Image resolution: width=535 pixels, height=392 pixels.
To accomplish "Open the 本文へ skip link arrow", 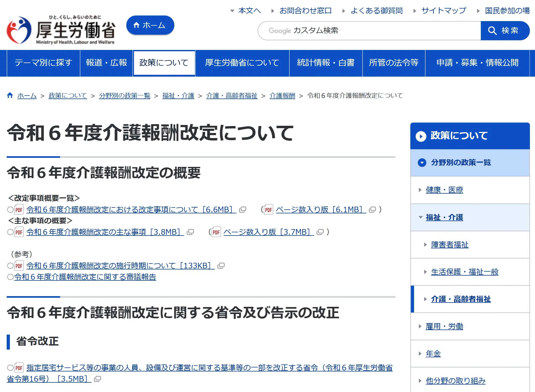I will pyautogui.click(x=232, y=11).
